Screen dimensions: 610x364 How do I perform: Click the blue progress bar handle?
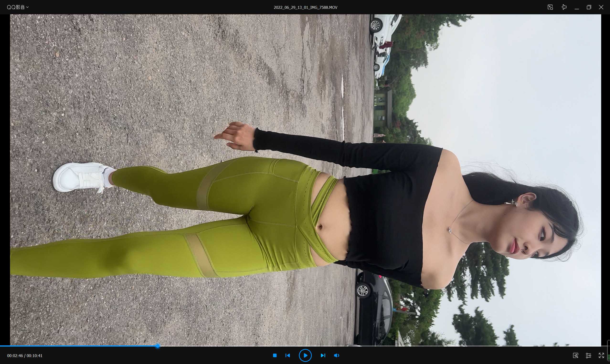tap(158, 346)
